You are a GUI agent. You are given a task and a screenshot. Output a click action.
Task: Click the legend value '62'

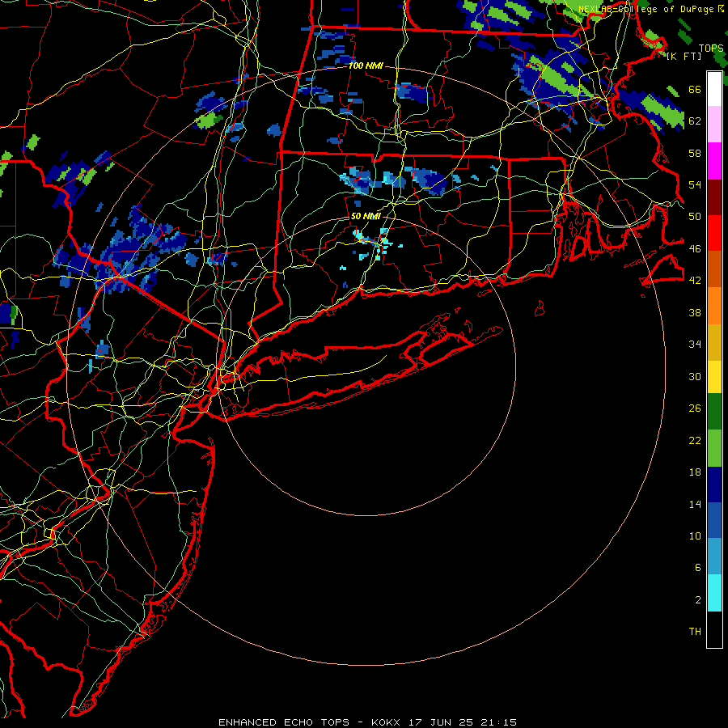(695, 121)
